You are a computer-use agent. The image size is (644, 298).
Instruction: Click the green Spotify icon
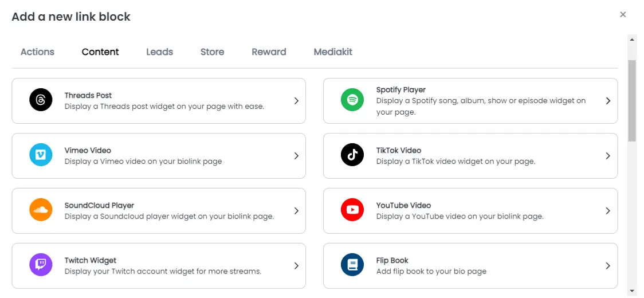coord(352,101)
